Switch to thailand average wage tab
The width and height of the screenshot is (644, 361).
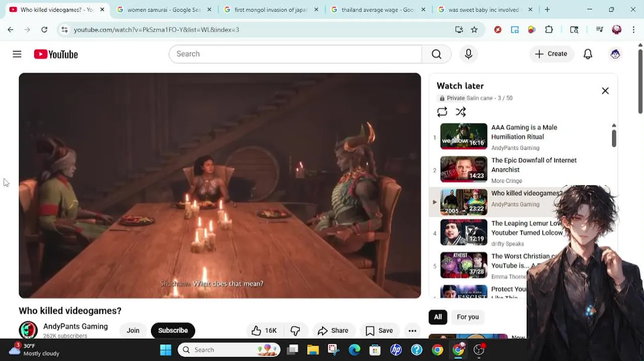pyautogui.click(x=378, y=10)
